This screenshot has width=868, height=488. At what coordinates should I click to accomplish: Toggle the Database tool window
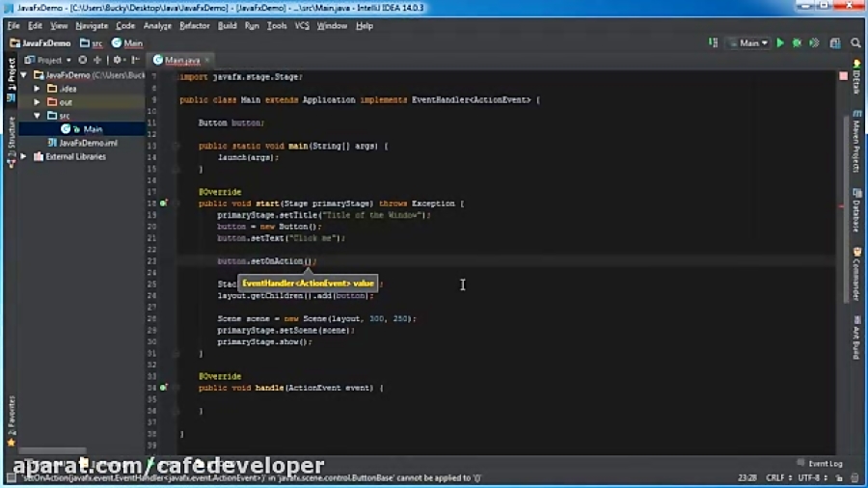(x=856, y=210)
